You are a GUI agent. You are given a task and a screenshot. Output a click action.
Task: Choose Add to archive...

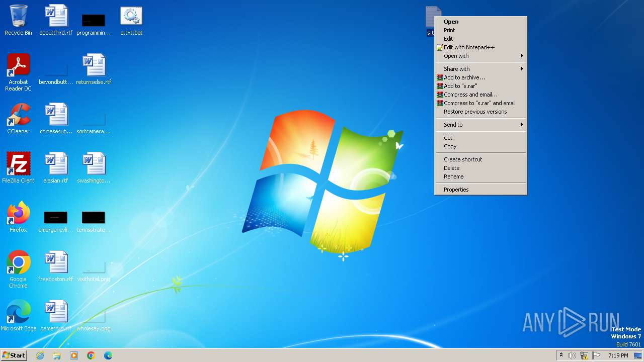[x=480, y=77]
